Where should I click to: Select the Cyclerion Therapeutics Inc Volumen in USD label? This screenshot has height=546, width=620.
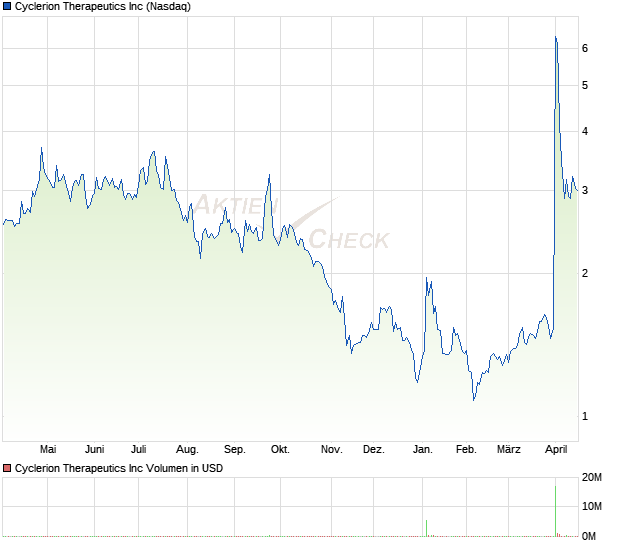point(119,469)
